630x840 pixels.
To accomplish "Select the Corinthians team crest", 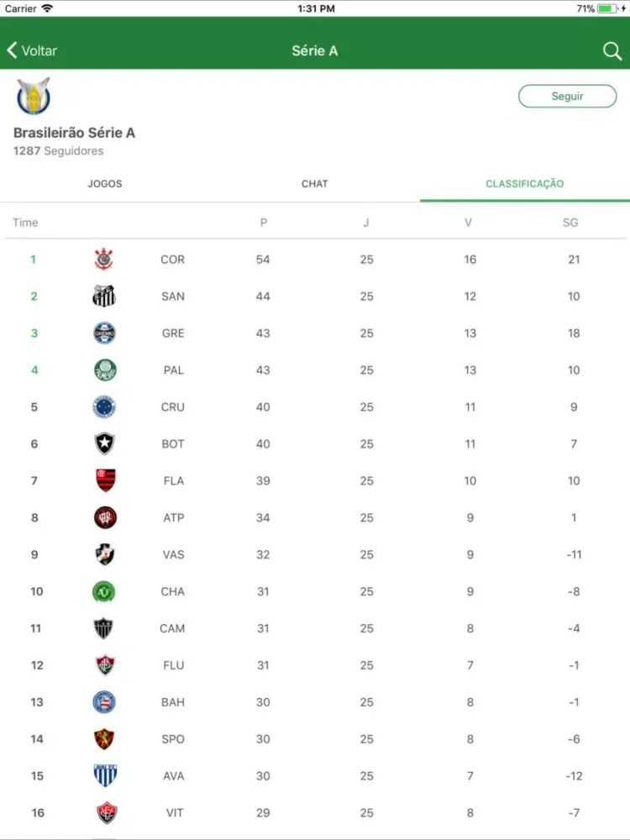I will 104,260.
